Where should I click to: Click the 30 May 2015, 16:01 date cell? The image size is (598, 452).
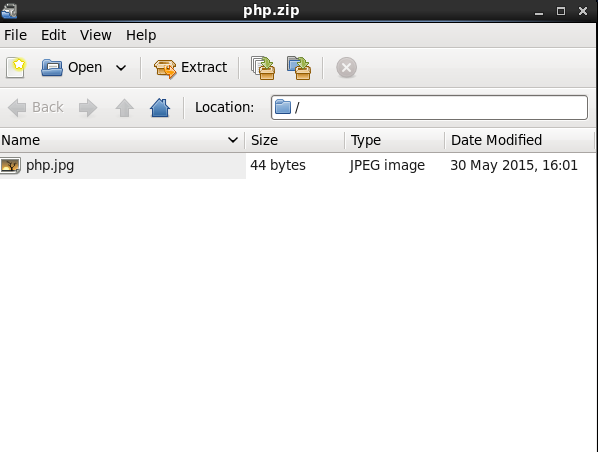pyautogui.click(x=514, y=165)
